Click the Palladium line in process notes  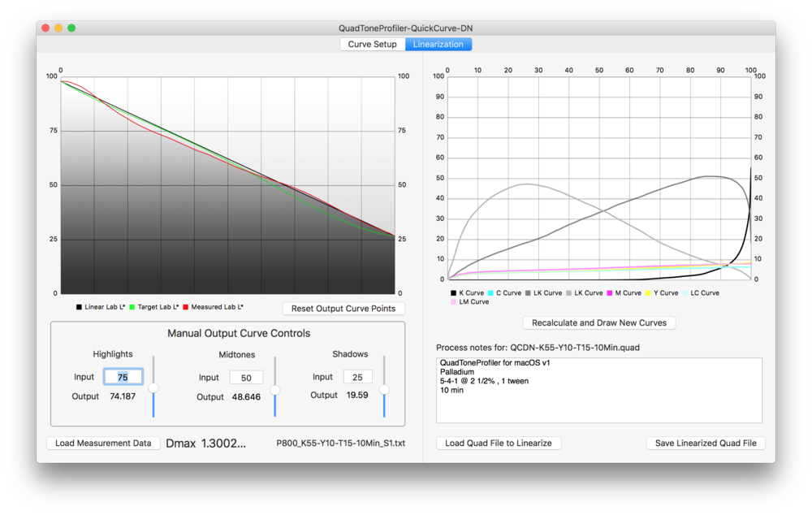point(456,372)
